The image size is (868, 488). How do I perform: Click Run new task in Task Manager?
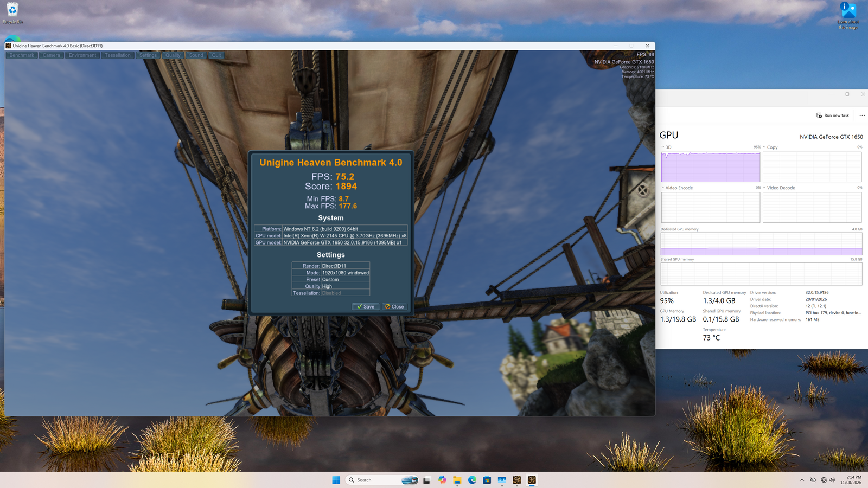(x=833, y=115)
